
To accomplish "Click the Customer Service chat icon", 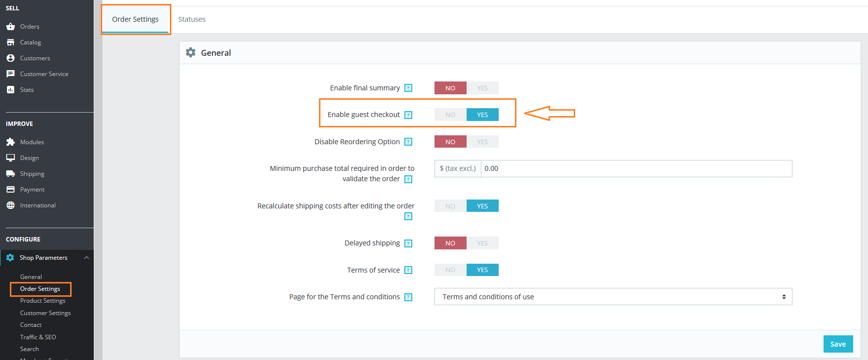I will coord(10,74).
